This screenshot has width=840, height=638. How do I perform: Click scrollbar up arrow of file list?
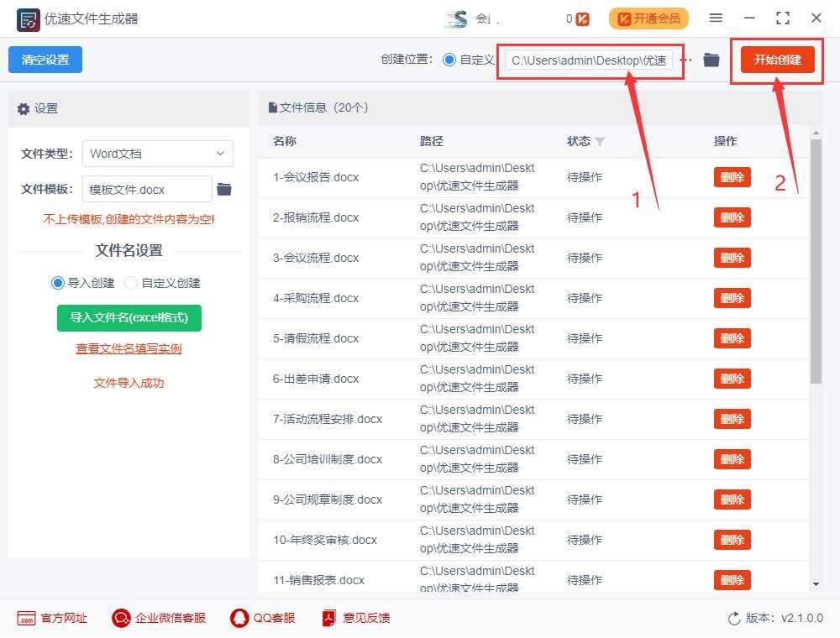tap(816, 132)
